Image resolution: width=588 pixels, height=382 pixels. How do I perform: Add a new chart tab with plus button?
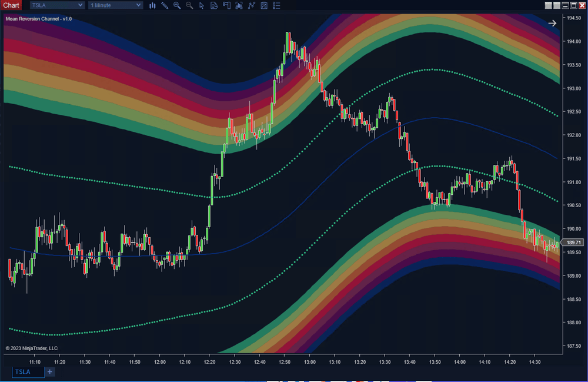(49, 371)
